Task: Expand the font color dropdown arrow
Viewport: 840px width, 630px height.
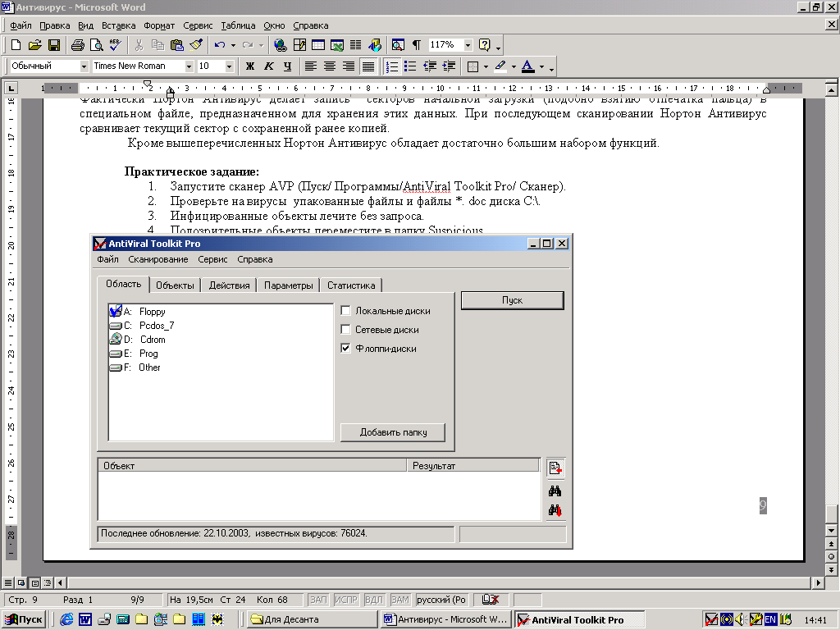Action: tap(541, 66)
